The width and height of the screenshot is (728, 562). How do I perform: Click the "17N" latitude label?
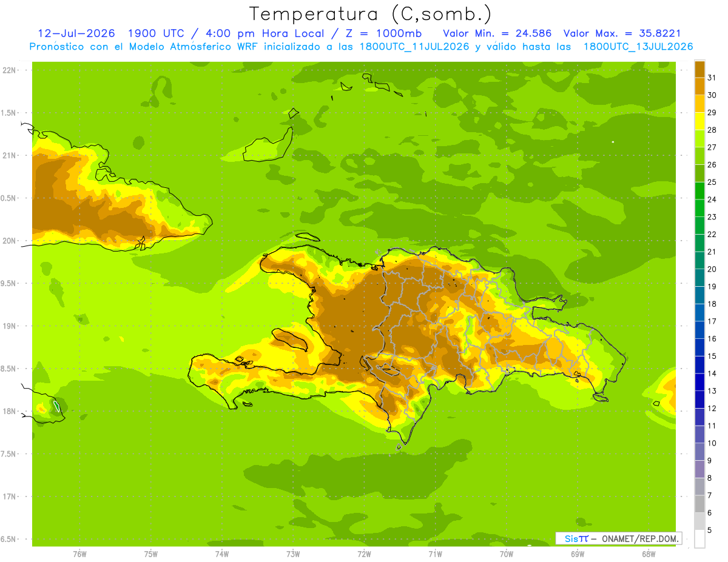[10, 497]
